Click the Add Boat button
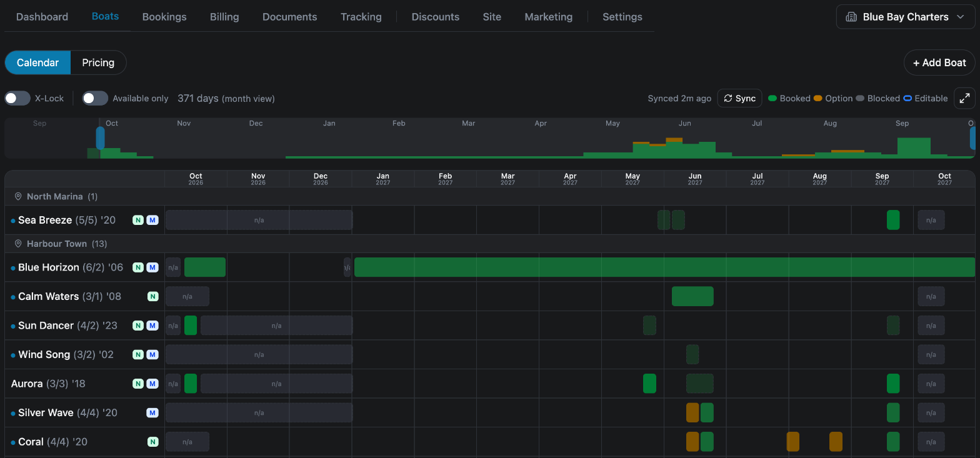The width and height of the screenshot is (980, 458). click(x=939, y=62)
